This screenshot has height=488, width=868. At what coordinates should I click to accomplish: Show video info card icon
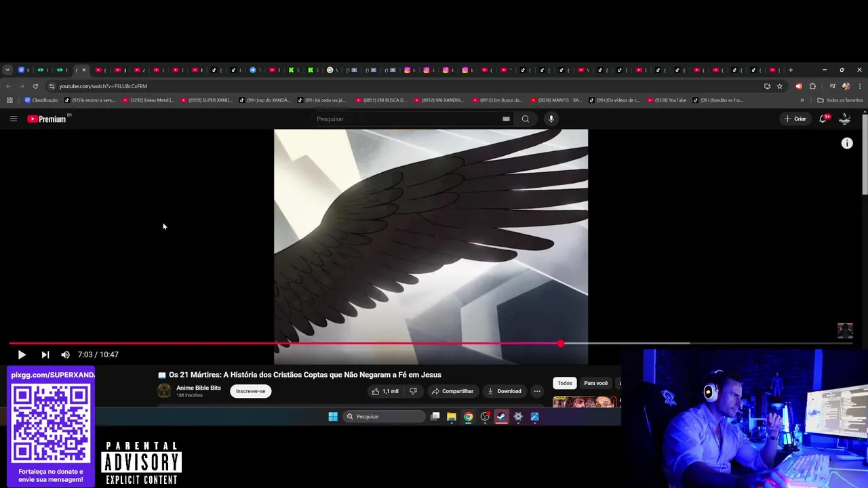pyautogui.click(x=847, y=143)
